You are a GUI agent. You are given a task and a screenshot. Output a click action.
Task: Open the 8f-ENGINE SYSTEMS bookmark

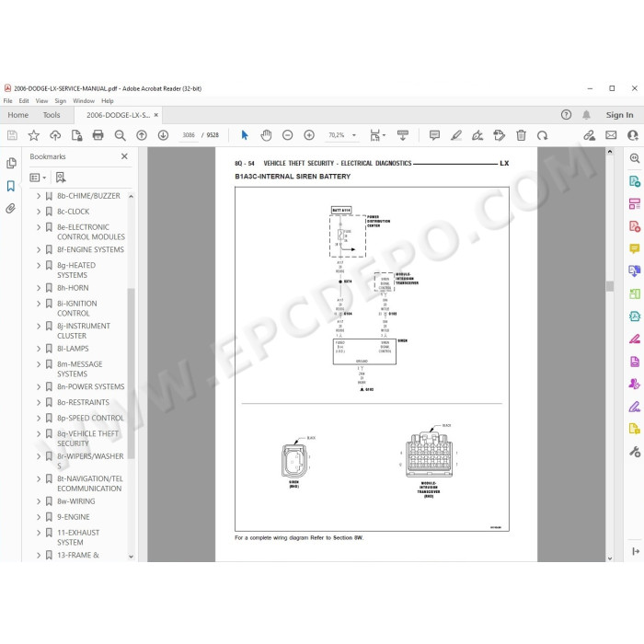click(x=90, y=249)
